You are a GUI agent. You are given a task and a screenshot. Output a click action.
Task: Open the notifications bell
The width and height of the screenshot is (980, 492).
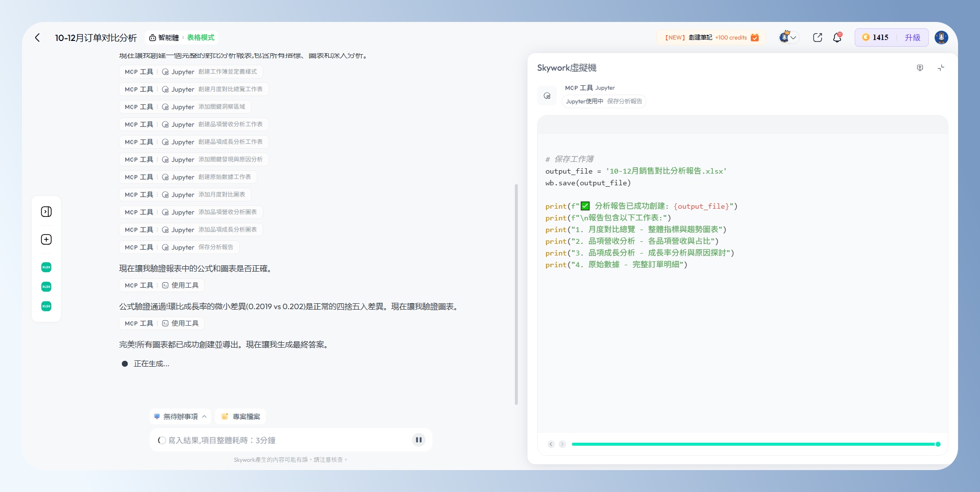pos(837,38)
